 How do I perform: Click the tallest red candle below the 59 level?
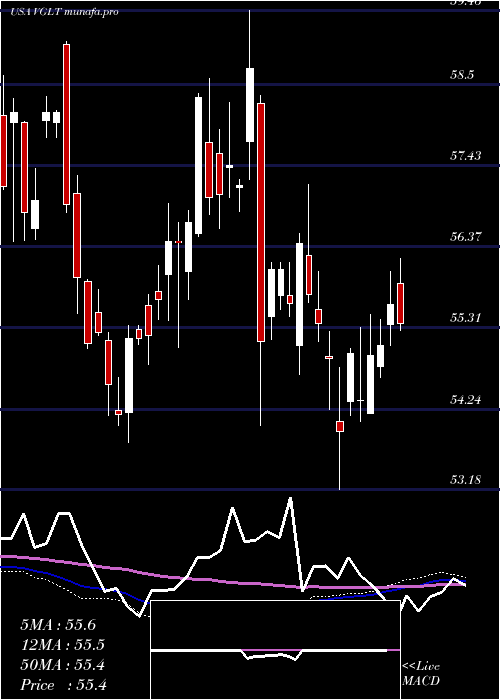pos(261,222)
